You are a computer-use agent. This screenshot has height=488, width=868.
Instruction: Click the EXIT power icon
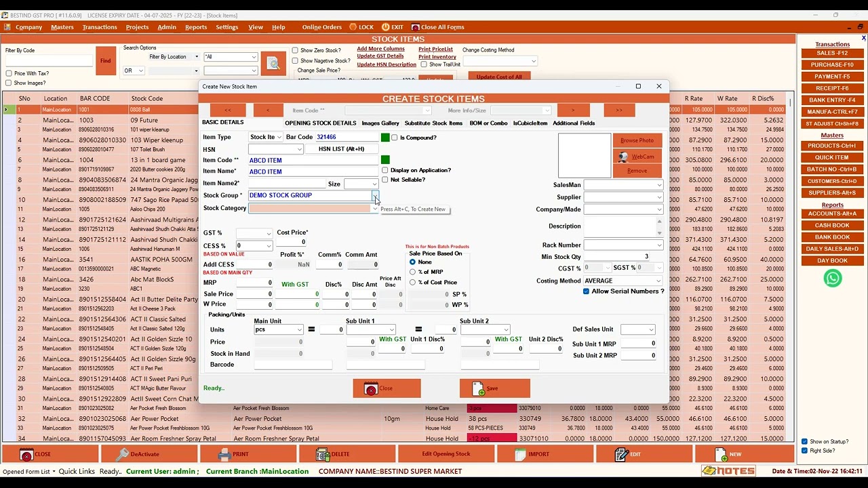386,27
